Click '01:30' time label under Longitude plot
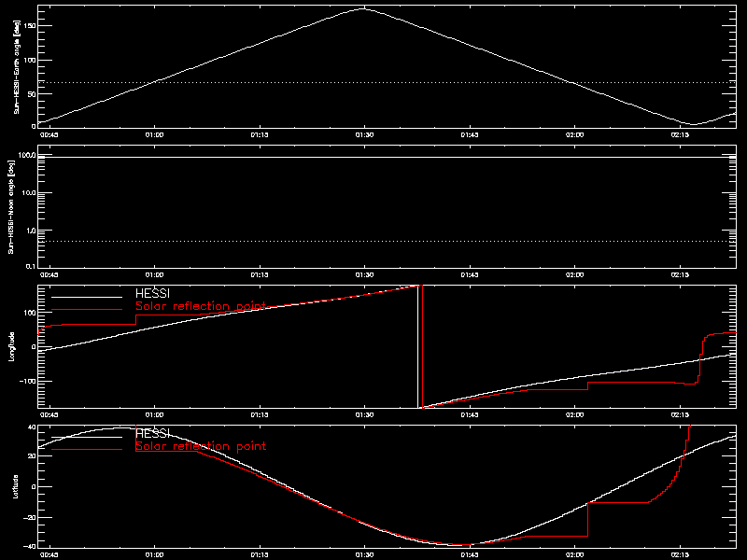 coord(364,414)
